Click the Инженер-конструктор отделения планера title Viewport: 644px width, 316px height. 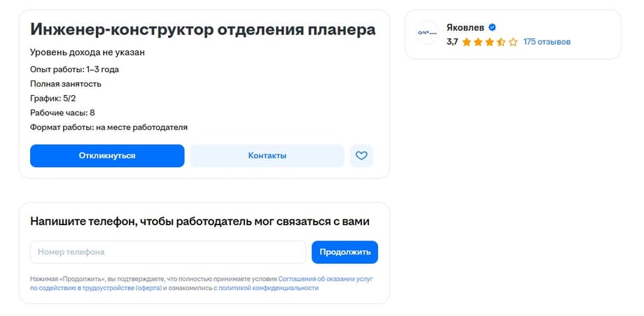coord(203,29)
